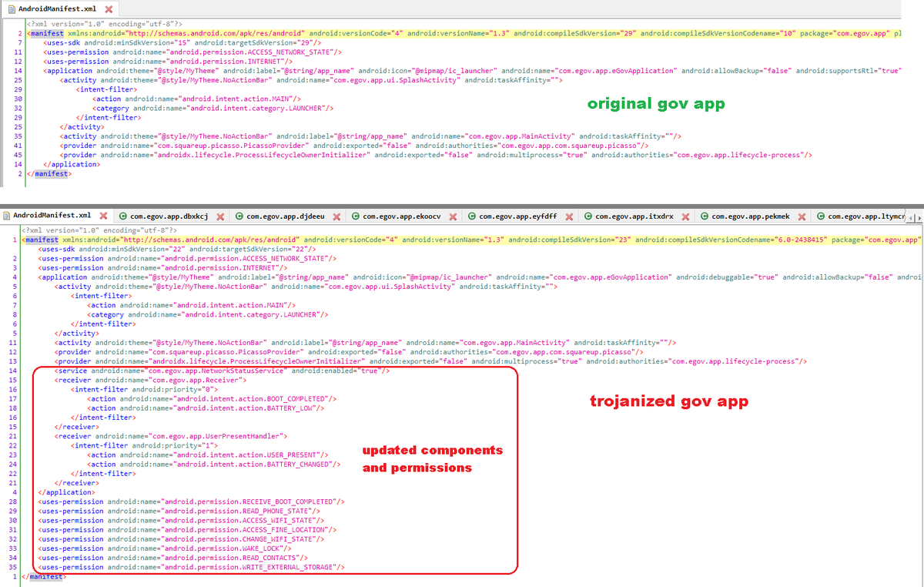The width and height of the screenshot is (924, 587).
Task: Close the com.egov.app.itxdrx tab
Action: click(685, 216)
